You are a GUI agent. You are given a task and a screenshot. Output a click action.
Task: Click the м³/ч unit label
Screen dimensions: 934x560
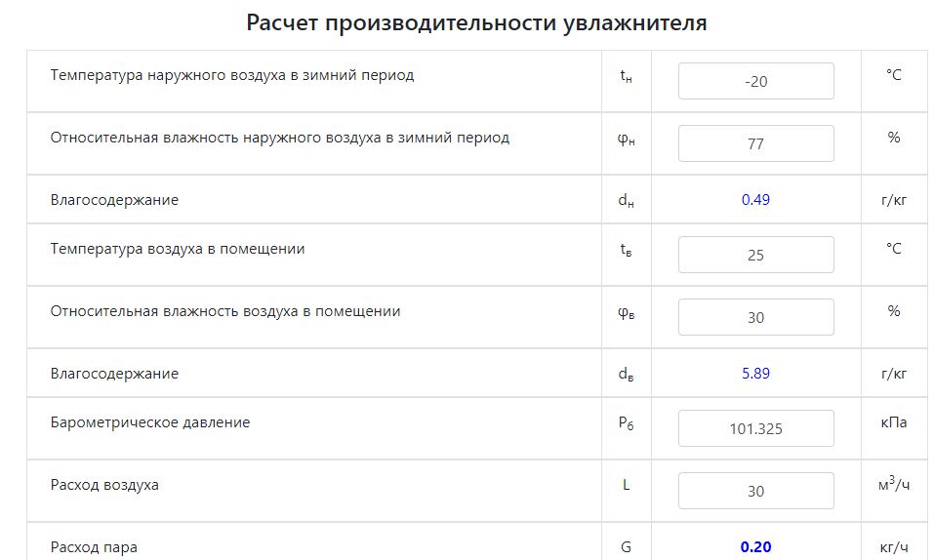[x=893, y=485]
